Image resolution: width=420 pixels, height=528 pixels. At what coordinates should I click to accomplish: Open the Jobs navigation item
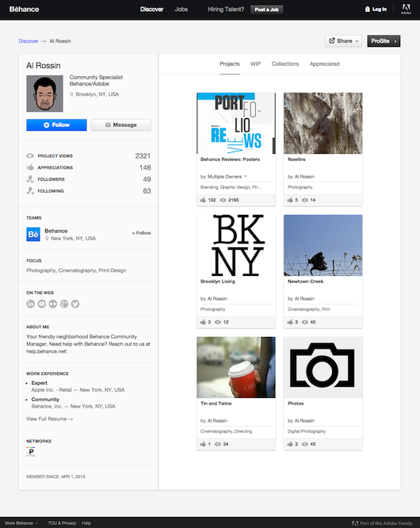(x=181, y=9)
